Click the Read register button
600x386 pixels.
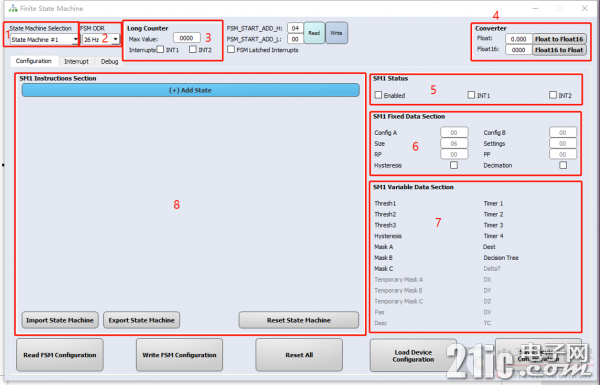(x=314, y=33)
